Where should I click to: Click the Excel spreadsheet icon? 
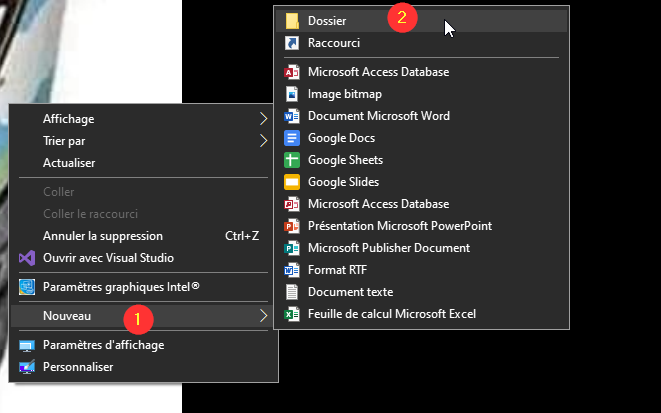(x=292, y=314)
